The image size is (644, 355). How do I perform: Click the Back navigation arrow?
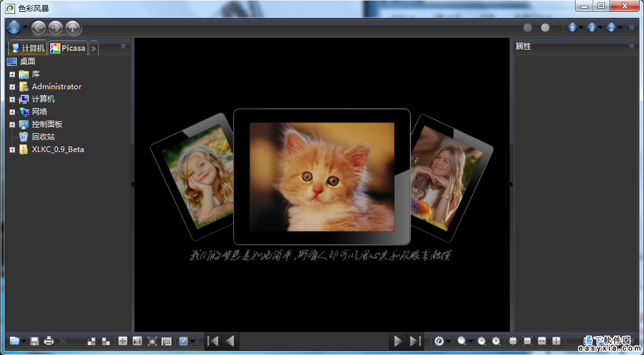click(x=39, y=28)
